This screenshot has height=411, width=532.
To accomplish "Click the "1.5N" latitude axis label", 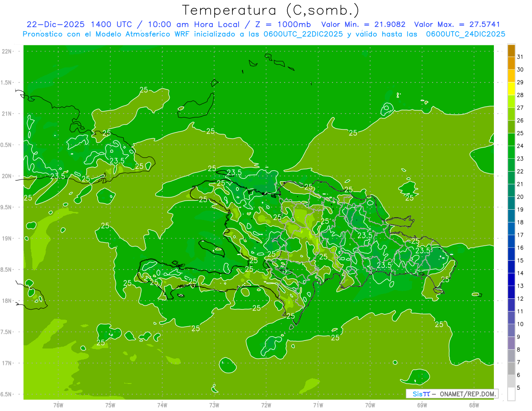I will pos(7,83).
